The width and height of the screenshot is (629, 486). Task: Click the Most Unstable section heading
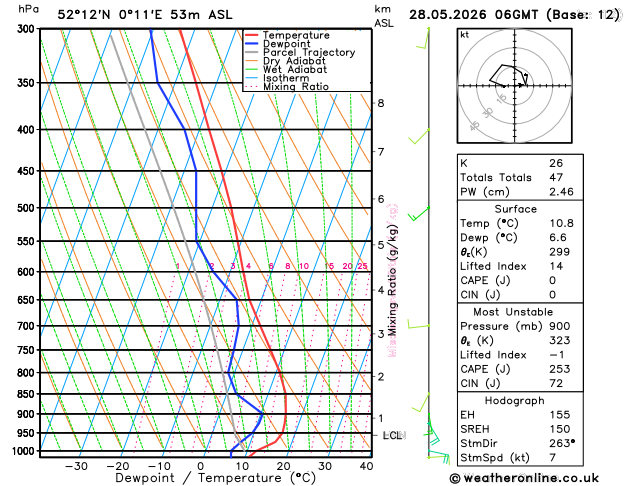coord(513,312)
